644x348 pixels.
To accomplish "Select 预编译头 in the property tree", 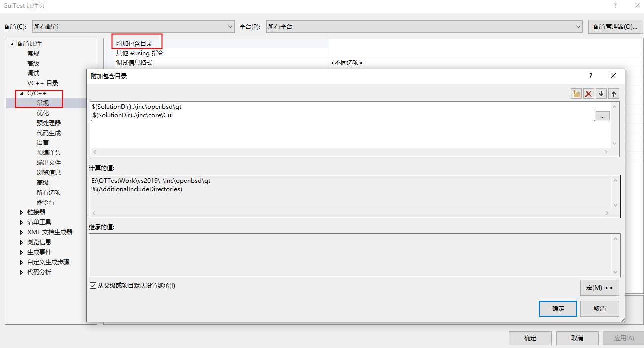I will 49,153.
